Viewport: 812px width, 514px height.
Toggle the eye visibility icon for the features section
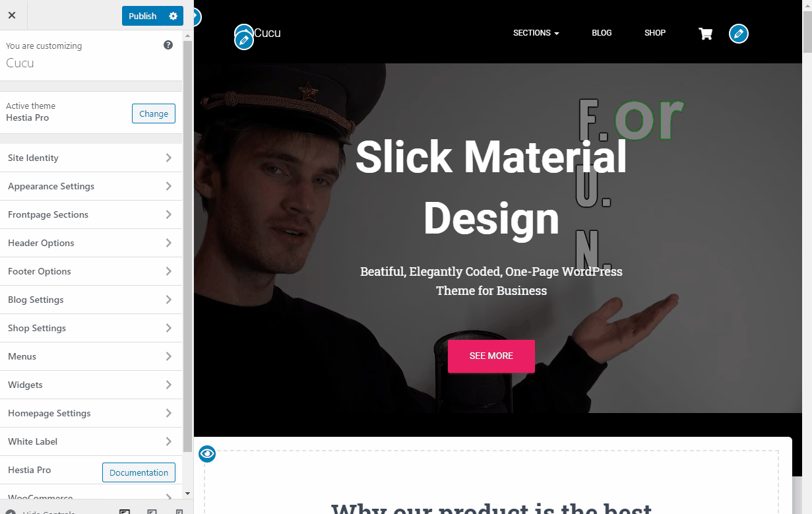207,453
